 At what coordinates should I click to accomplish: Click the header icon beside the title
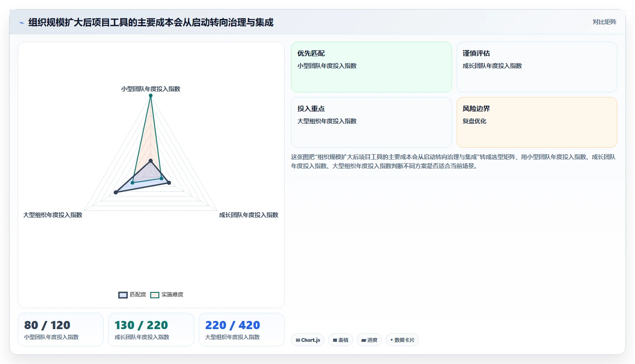click(21, 22)
